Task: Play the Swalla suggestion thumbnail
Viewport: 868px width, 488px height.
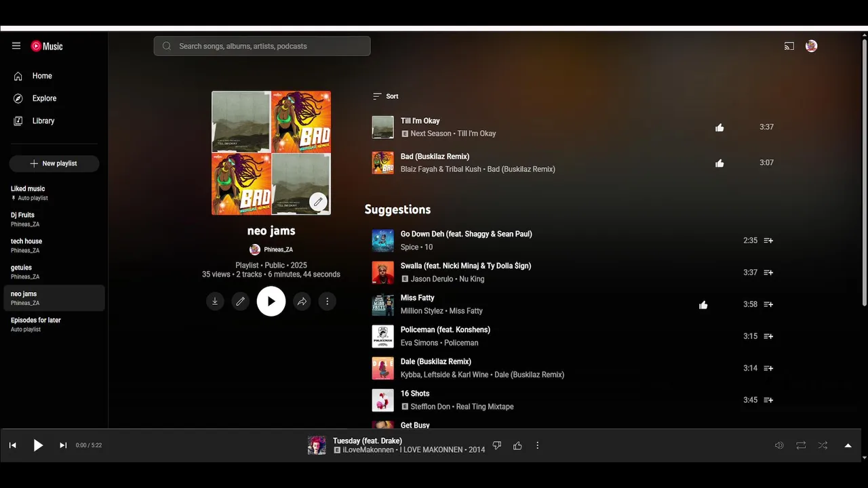Action: [x=382, y=272]
